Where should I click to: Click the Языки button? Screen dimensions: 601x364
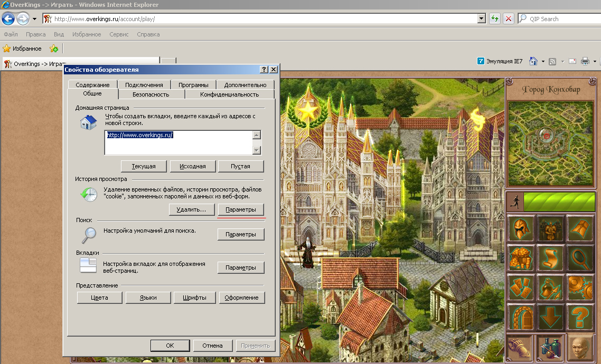(148, 298)
